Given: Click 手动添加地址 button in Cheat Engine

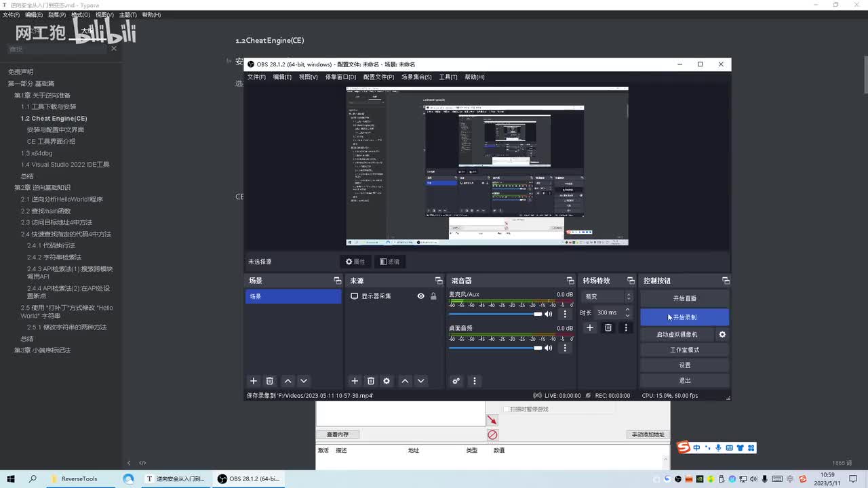Looking at the screenshot, I should 648,434.
